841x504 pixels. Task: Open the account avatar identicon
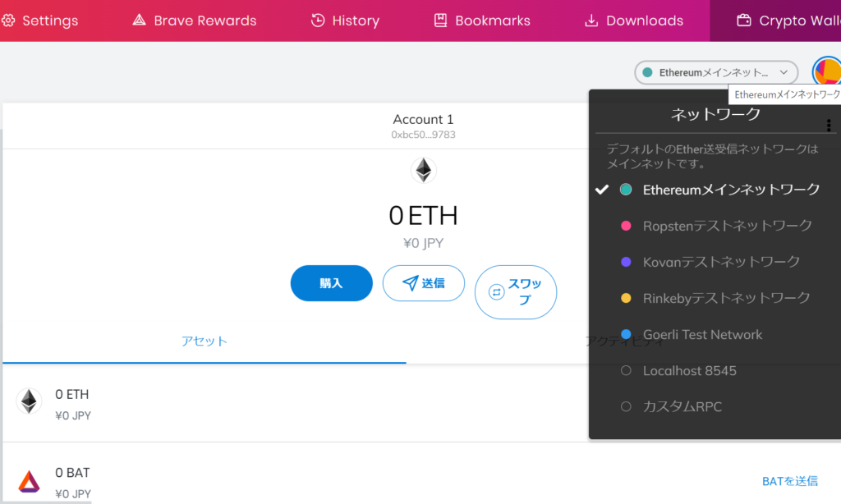tap(826, 71)
